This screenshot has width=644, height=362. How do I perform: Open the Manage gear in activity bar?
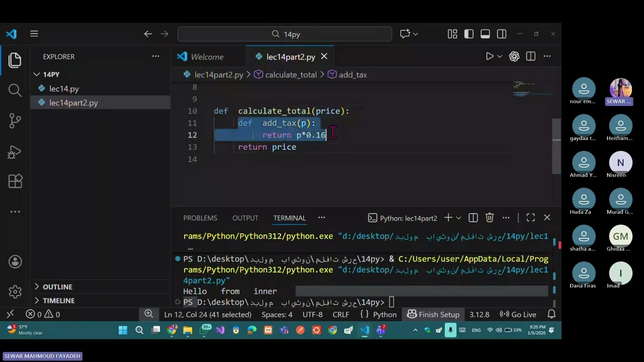(x=15, y=292)
